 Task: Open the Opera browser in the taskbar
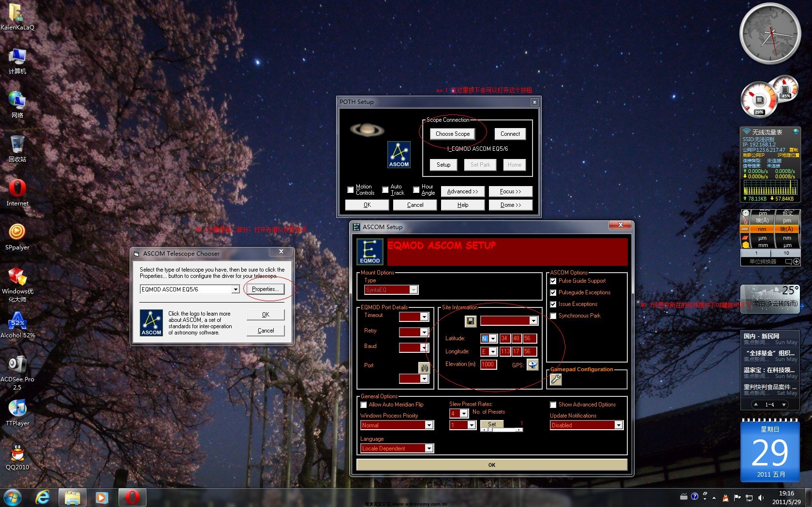[x=133, y=497]
